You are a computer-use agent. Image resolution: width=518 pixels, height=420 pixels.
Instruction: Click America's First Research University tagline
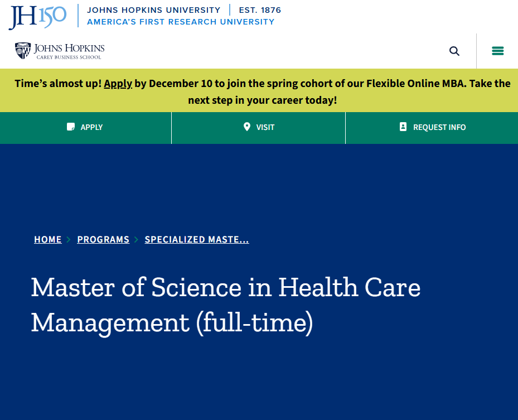click(181, 22)
